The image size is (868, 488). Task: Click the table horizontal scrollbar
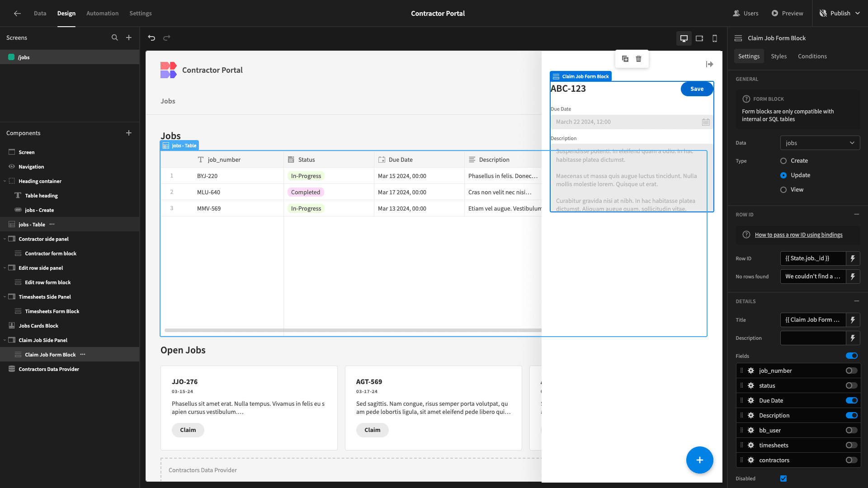(353, 330)
